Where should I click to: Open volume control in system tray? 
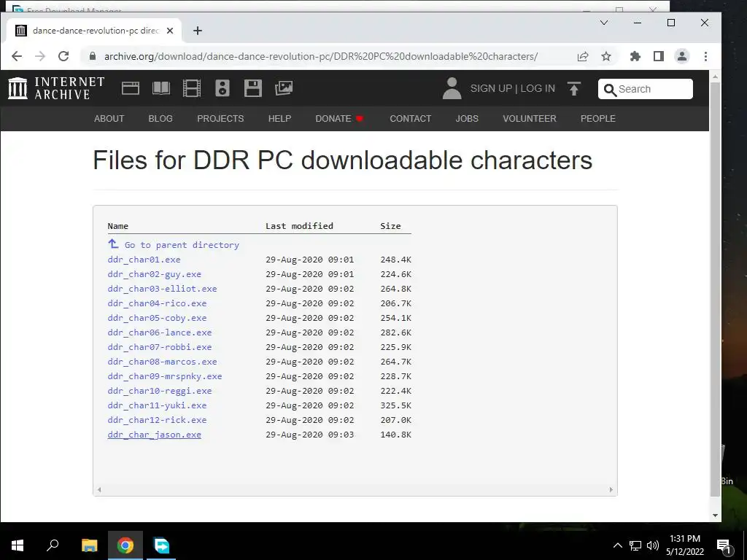653,545
